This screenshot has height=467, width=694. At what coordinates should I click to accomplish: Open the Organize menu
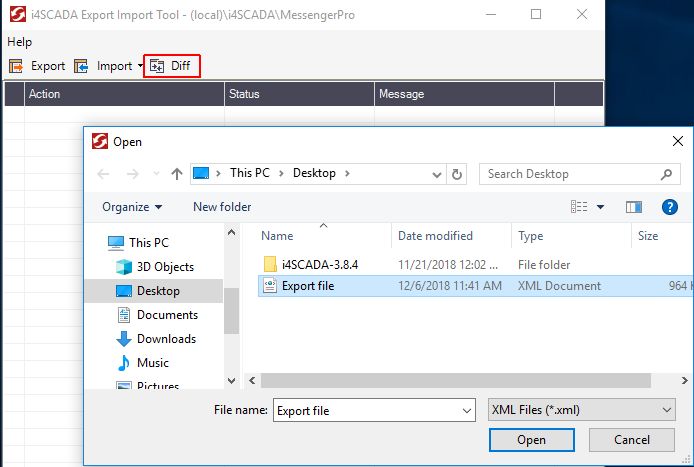[132, 207]
